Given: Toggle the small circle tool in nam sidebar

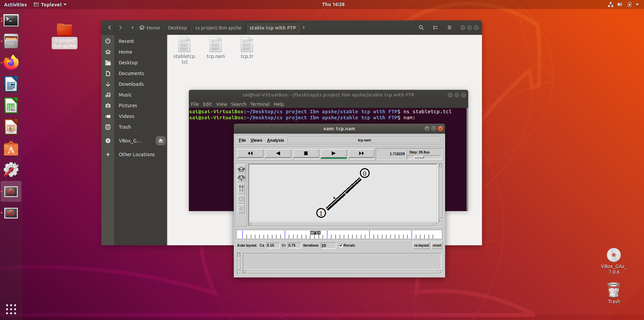Looking at the screenshot, I should [x=241, y=209].
